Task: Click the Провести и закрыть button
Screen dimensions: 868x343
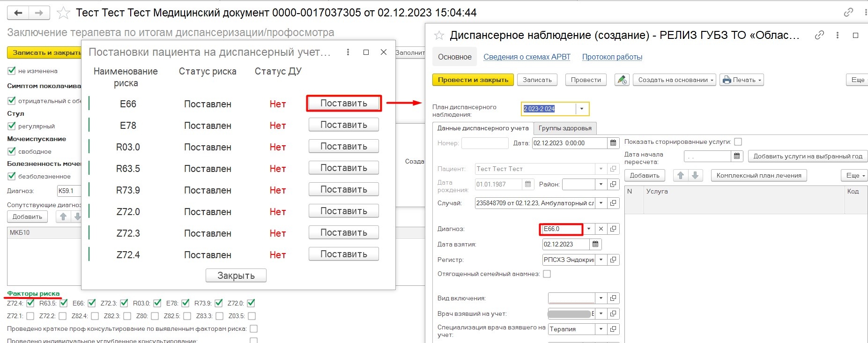Action: [473, 80]
